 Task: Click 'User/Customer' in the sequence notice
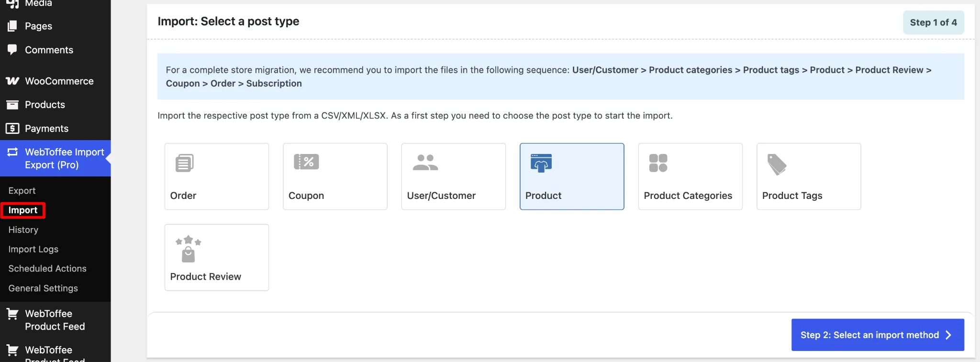pos(605,70)
